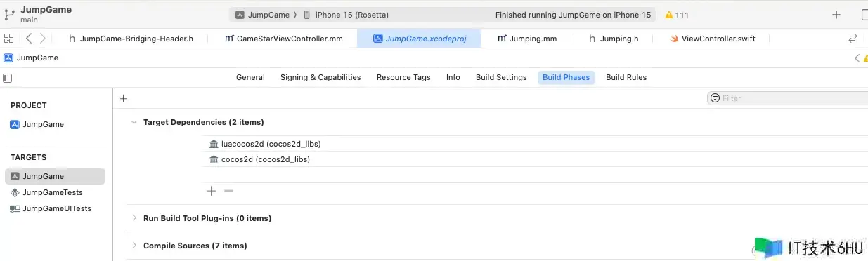Expand the Compile Sources section

coord(134,246)
